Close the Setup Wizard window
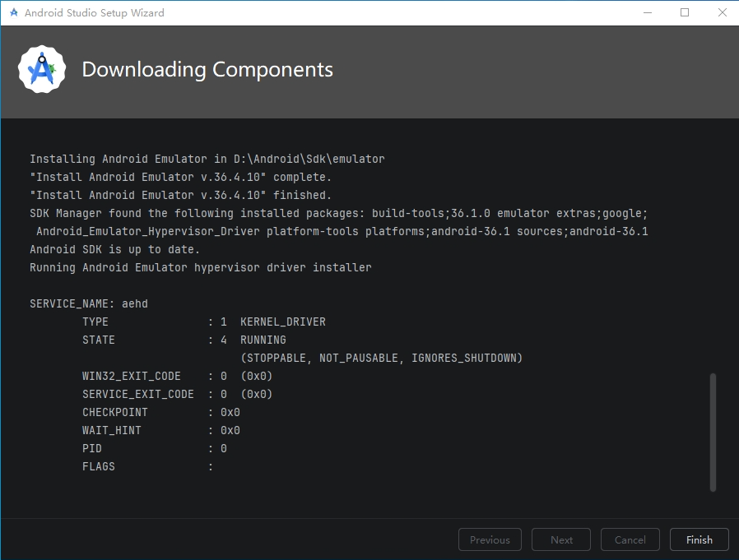 coord(722,12)
